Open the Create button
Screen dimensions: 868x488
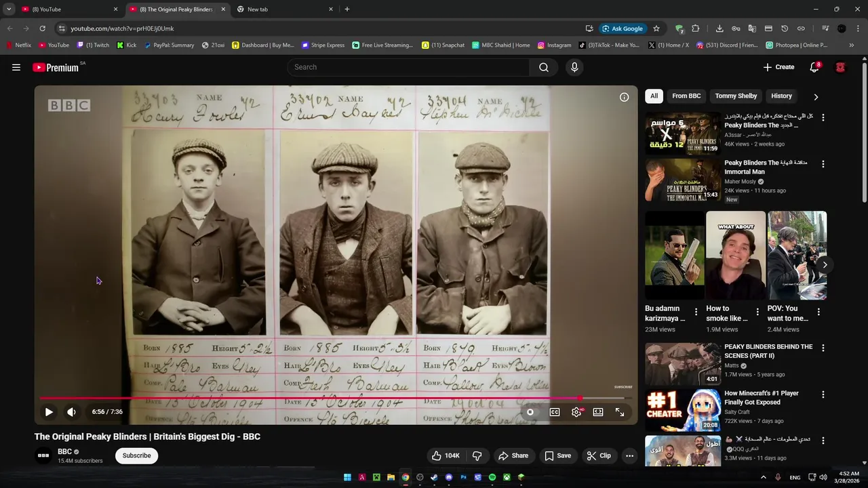point(778,67)
